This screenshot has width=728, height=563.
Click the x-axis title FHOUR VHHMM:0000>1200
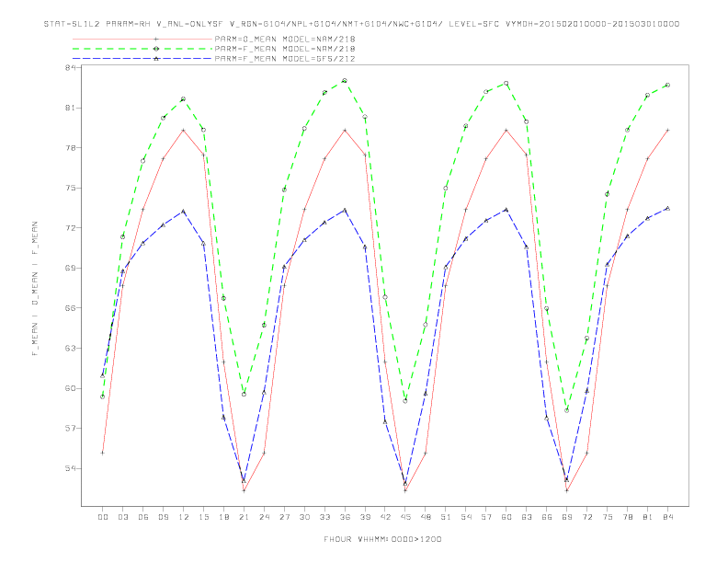click(382, 539)
